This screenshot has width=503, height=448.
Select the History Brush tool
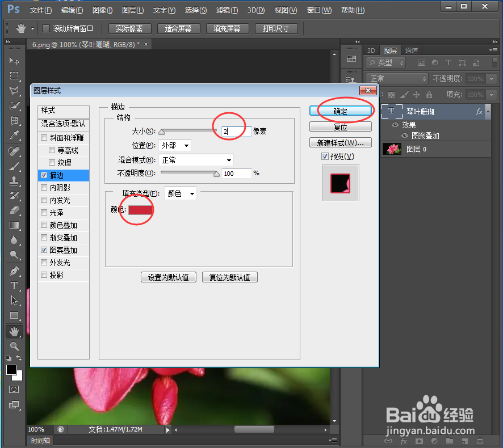point(14,196)
